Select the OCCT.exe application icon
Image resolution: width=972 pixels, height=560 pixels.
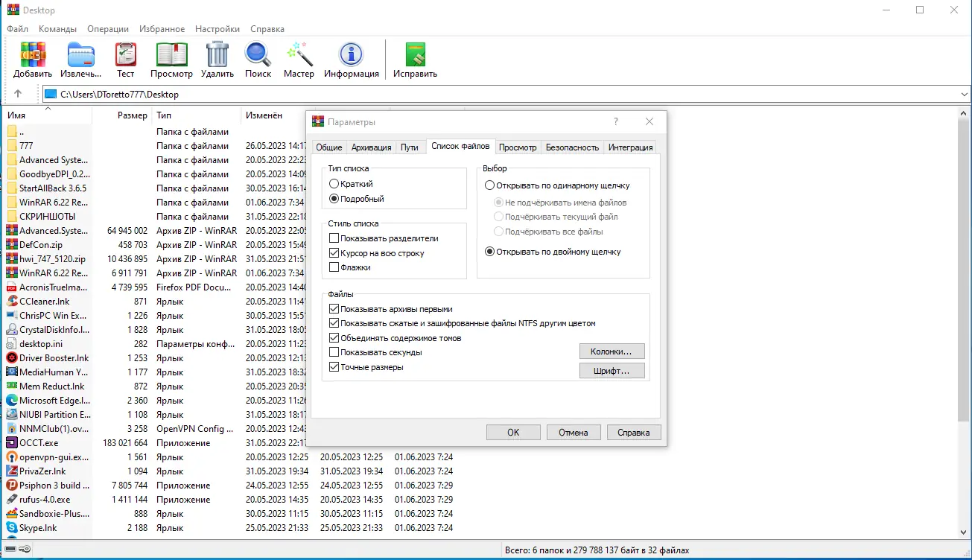pos(12,443)
